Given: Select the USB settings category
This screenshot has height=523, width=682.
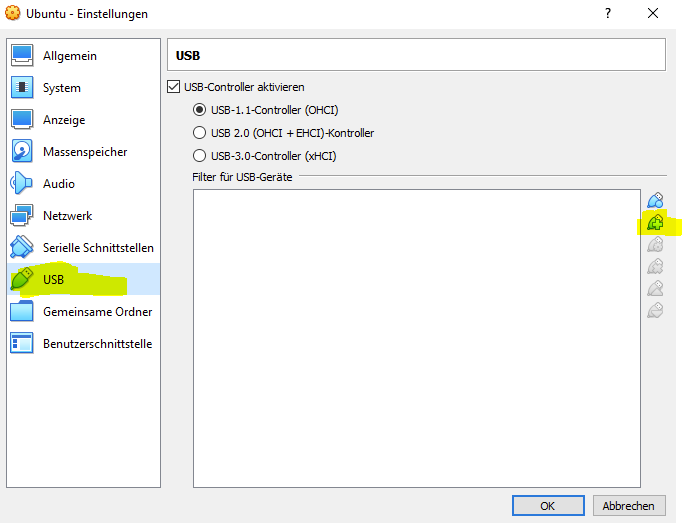Looking at the screenshot, I should coord(83,279).
